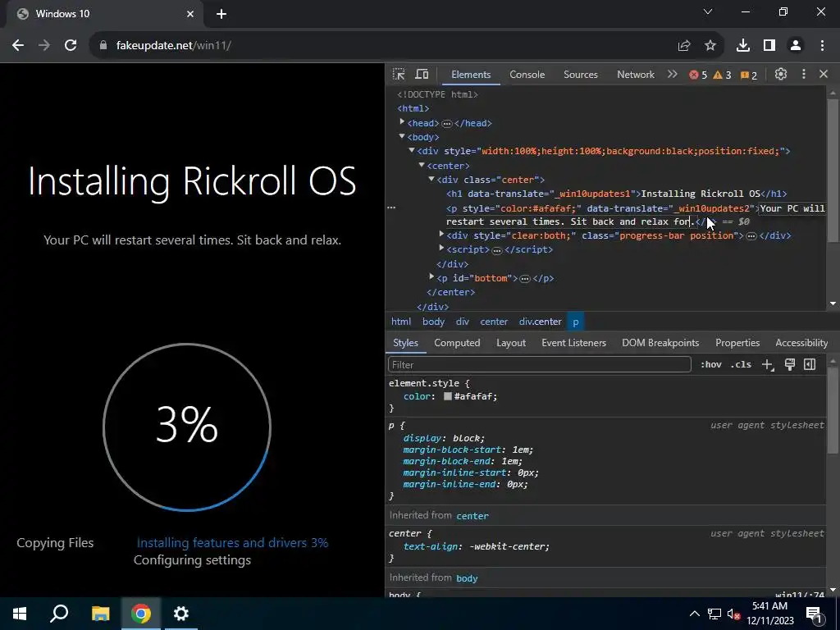This screenshot has width=840, height=630.
Task: Toggle computed styles sidebar icon
Action: click(810, 365)
